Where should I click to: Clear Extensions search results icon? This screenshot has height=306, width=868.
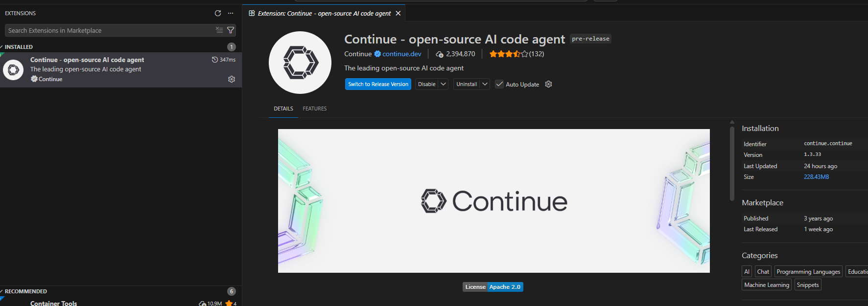click(x=219, y=30)
